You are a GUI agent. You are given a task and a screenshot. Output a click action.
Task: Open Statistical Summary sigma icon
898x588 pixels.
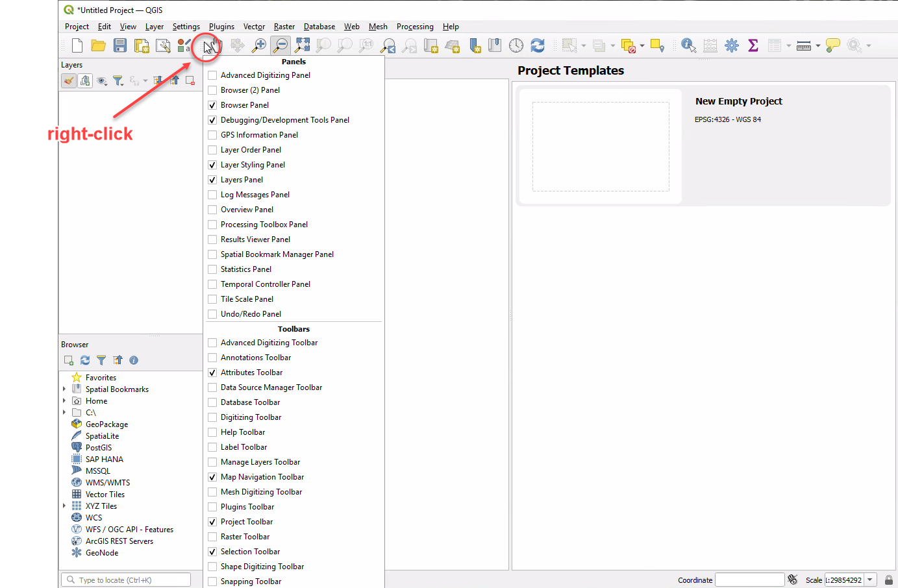tap(753, 45)
